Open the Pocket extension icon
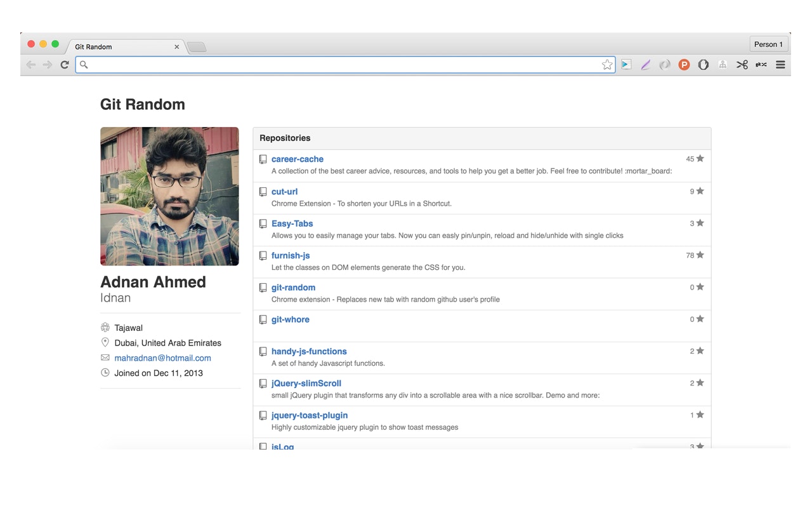Image resolution: width=812 pixels, height=508 pixels. (684, 64)
